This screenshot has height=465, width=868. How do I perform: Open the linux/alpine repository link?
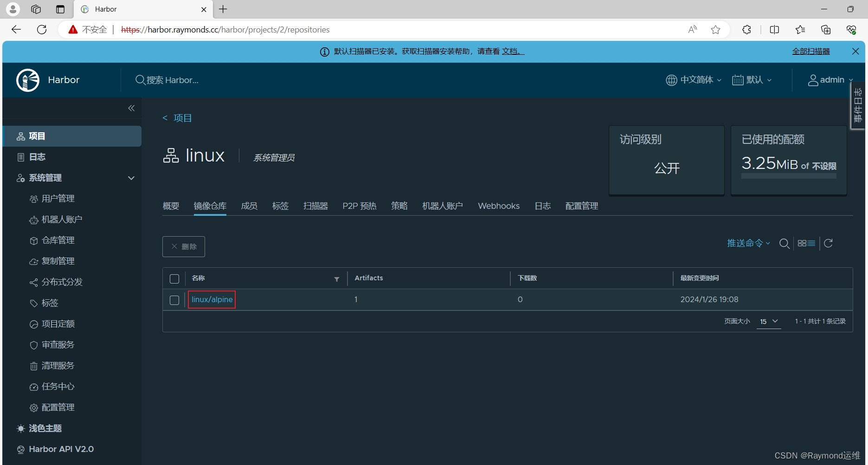point(212,300)
